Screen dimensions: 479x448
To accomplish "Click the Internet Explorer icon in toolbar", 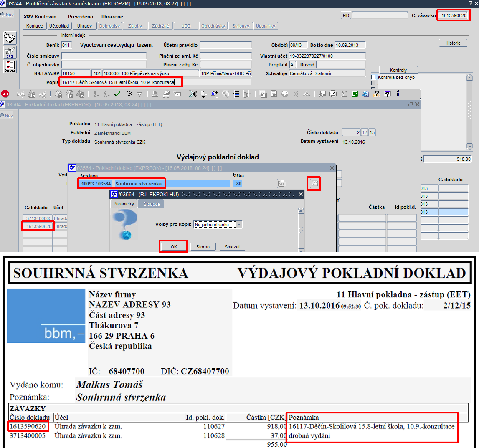I will (365, 94).
